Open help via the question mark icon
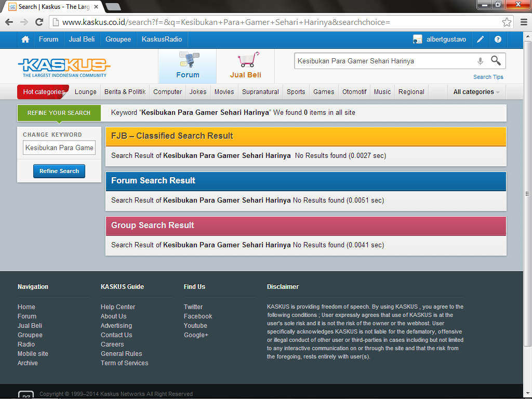 point(498,39)
